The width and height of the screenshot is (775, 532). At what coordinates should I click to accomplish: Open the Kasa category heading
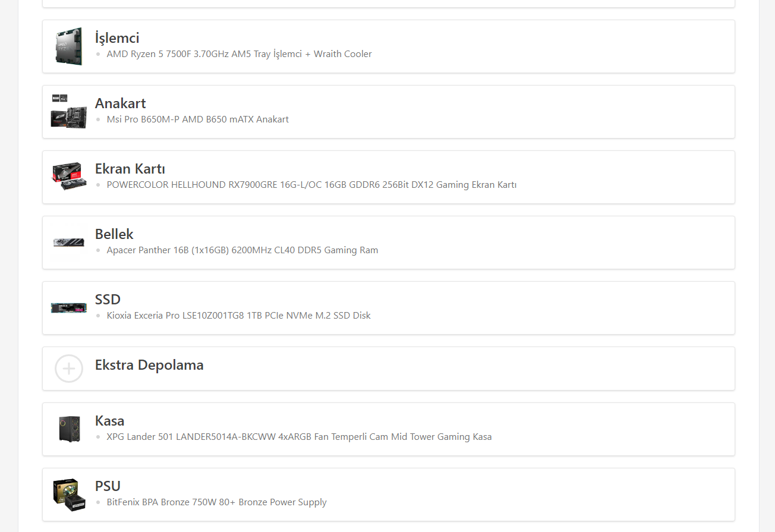point(109,421)
